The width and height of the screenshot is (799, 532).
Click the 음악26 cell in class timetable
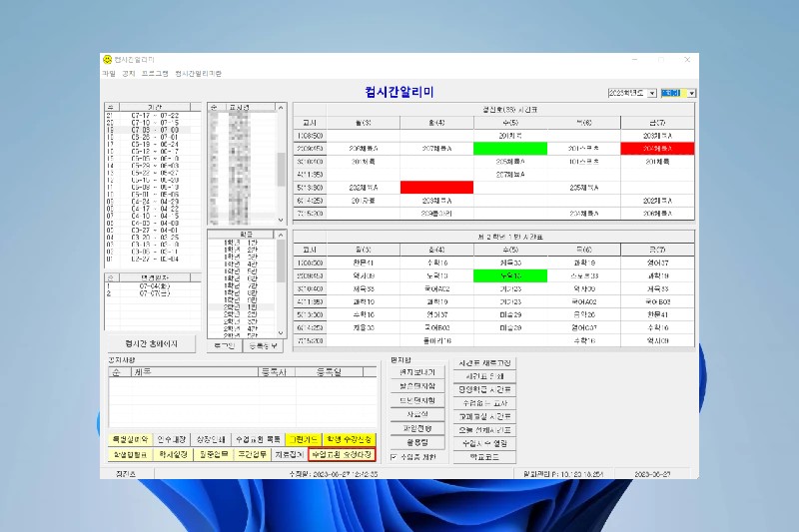(x=584, y=314)
